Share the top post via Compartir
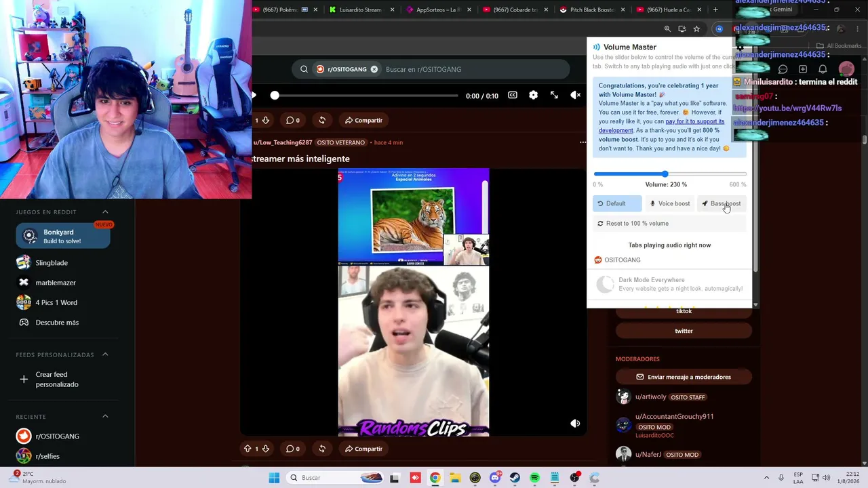 coord(363,121)
